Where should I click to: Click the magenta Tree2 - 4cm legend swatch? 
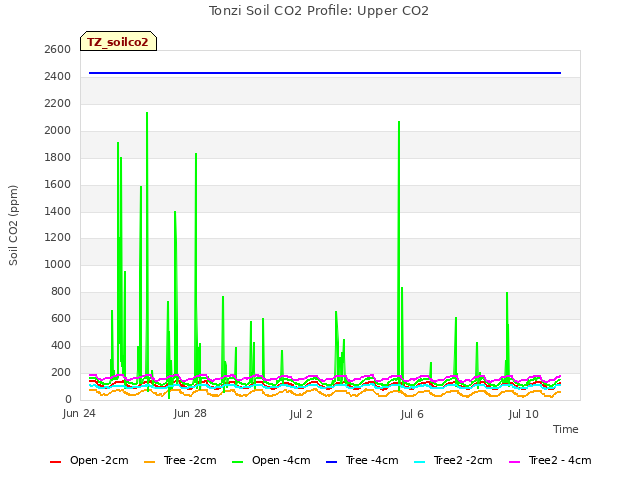point(514,462)
